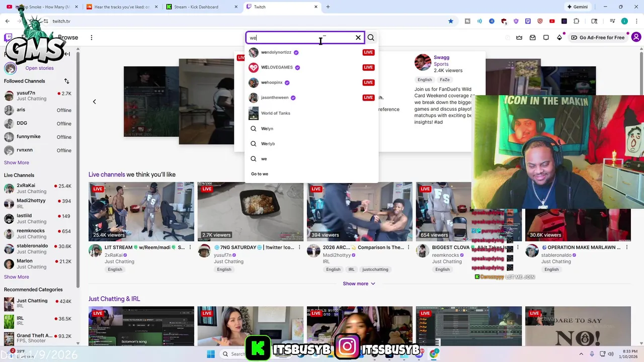The width and height of the screenshot is (644, 362).
Task: Choose the Welyn search suggestion
Action: tap(311, 129)
